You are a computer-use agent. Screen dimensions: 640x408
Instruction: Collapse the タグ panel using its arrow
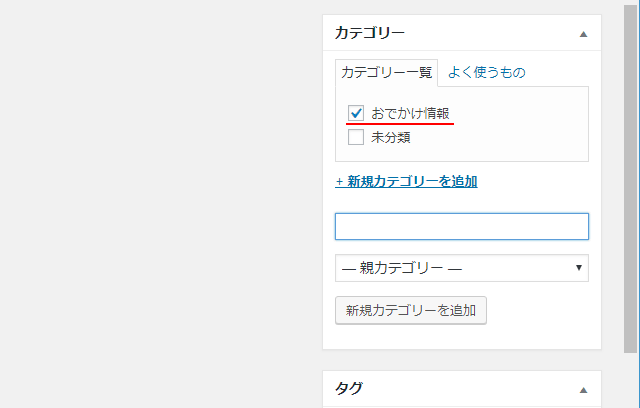tap(583, 390)
